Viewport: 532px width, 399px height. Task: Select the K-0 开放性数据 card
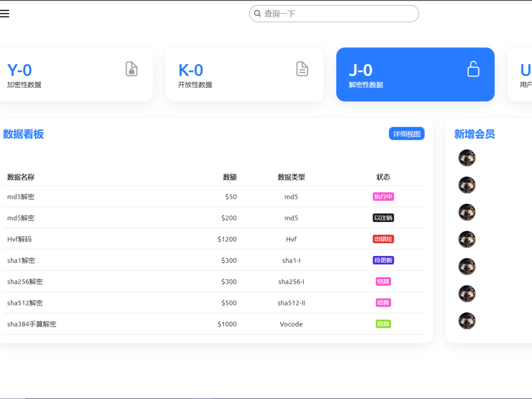[x=244, y=74]
